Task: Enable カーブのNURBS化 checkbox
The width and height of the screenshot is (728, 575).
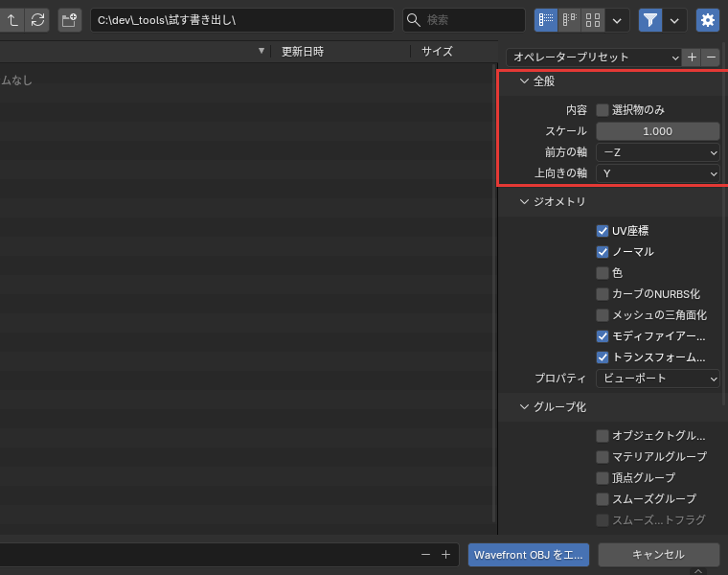Action: pyautogui.click(x=603, y=294)
